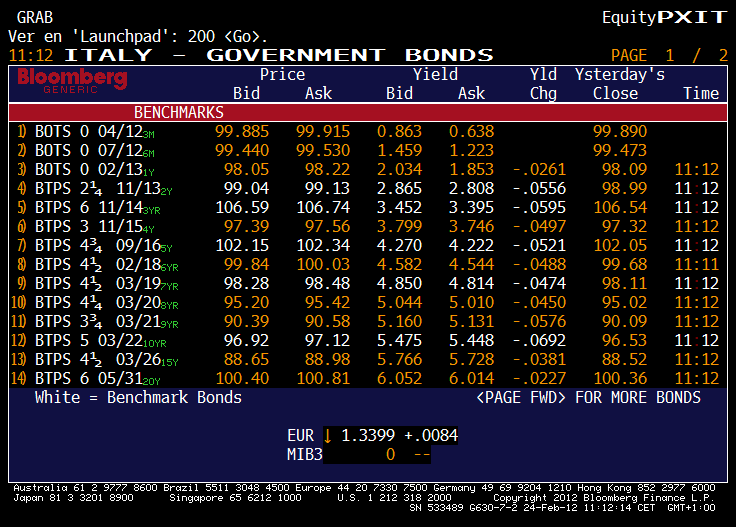Click the EUR down-arrow indicator
This screenshot has height=527, width=736.
(x=328, y=435)
